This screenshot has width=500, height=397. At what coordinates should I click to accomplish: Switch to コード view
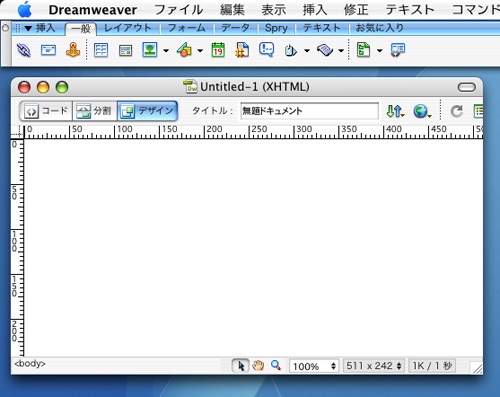[46, 111]
